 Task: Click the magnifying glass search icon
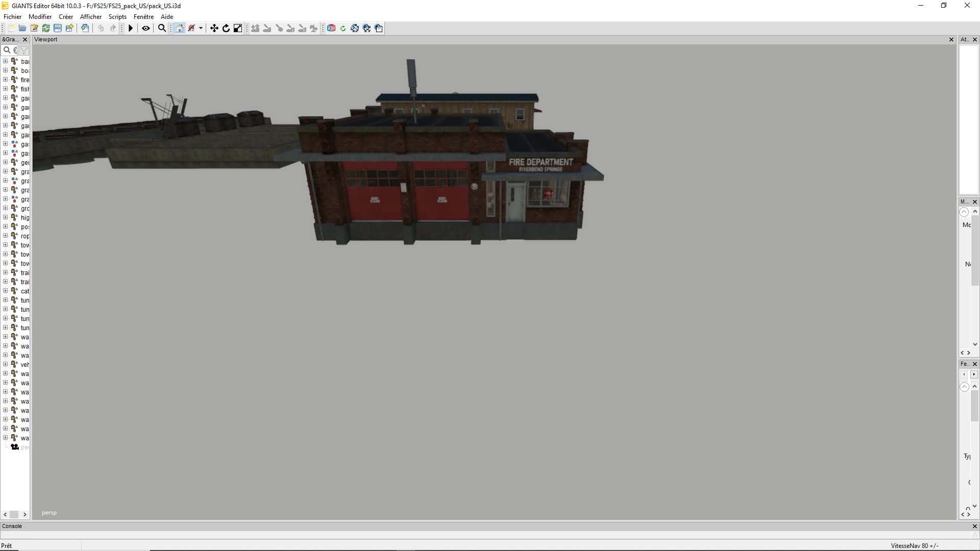(x=162, y=28)
